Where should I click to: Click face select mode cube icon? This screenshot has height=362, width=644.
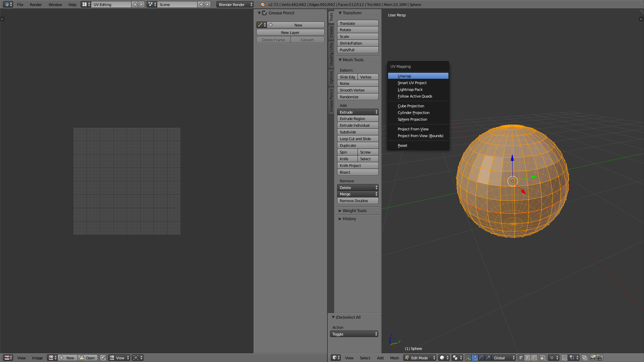pyautogui.click(x=534, y=358)
